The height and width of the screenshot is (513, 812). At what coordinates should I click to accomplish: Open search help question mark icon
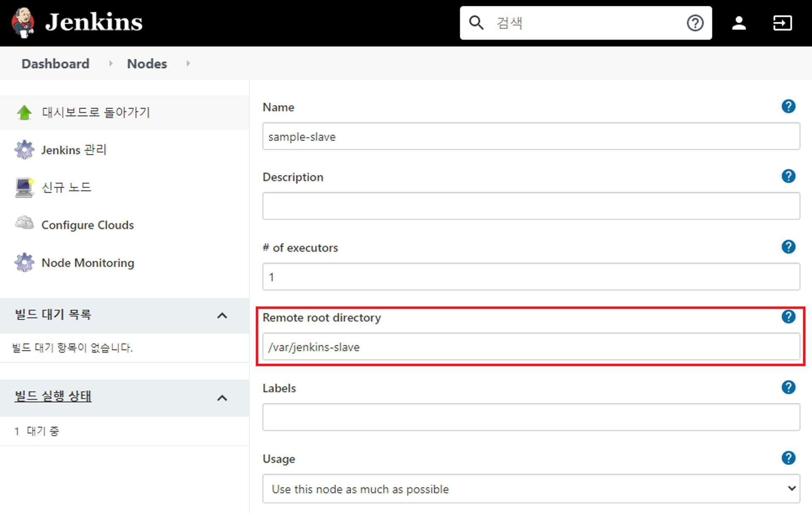695,23
